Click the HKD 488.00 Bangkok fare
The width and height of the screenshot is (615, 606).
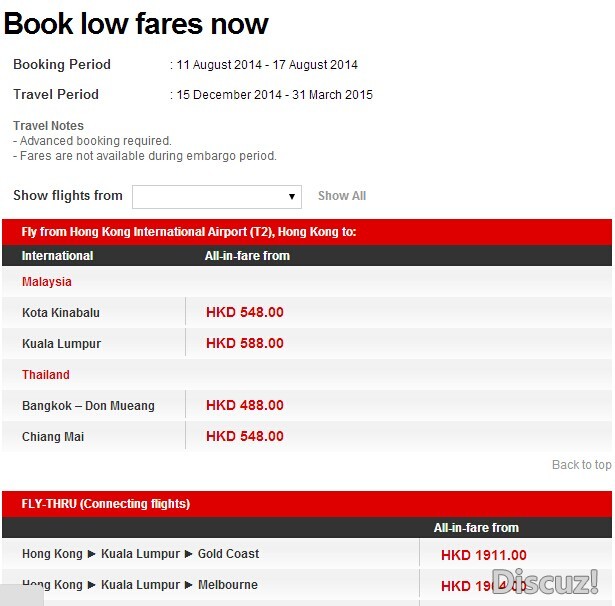tap(245, 405)
